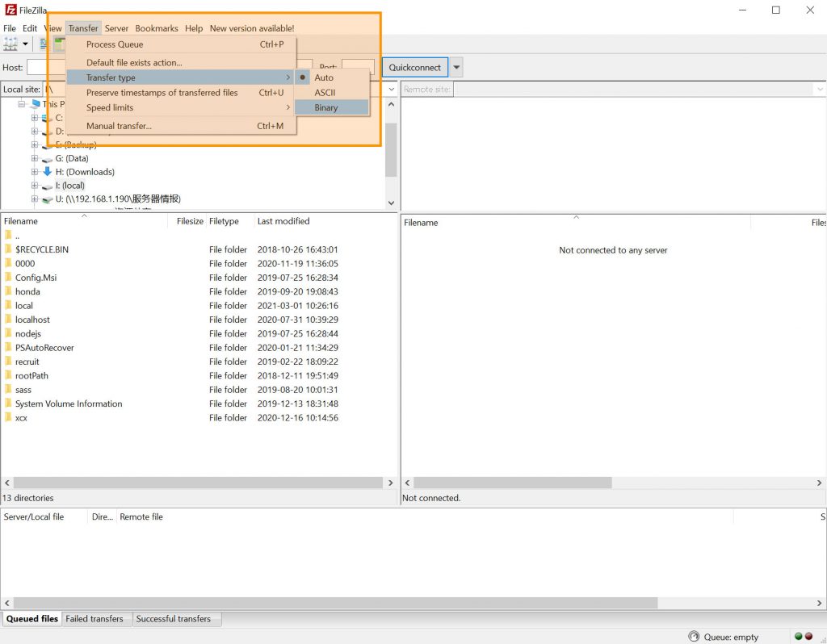Click the speed limits gauge icon in status bar
Viewport: 827px width, 644px height.
click(x=694, y=637)
